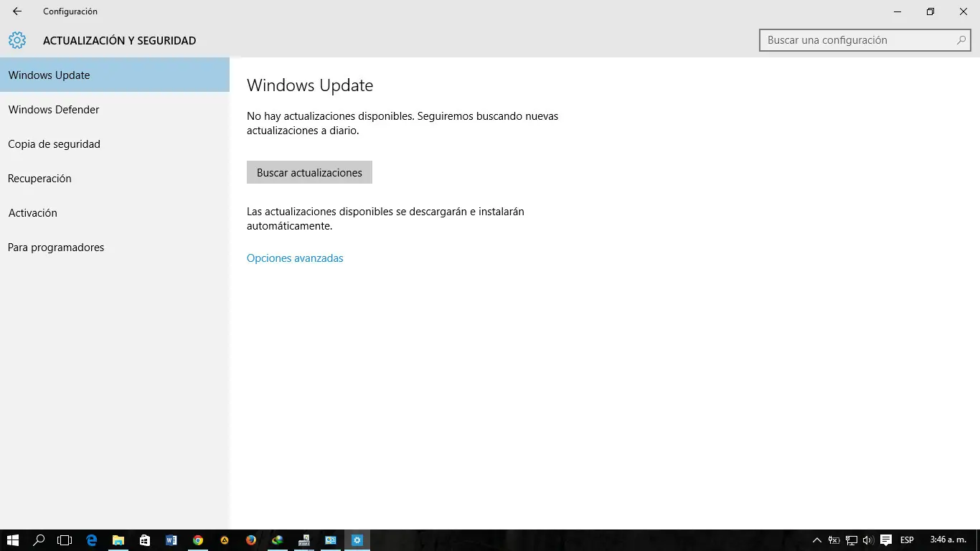The width and height of the screenshot is (980, 551).
Task: Click the battery power tray icon
Action: click(834, 540)
